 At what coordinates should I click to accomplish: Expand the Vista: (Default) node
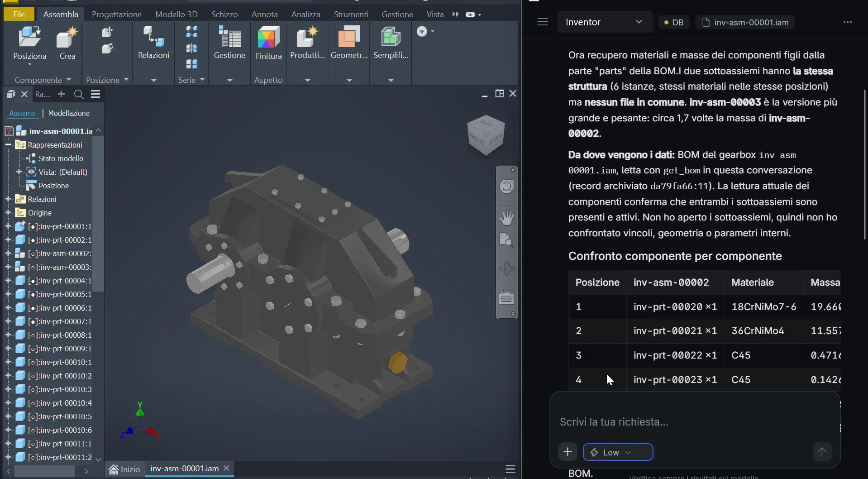[19, 172]
